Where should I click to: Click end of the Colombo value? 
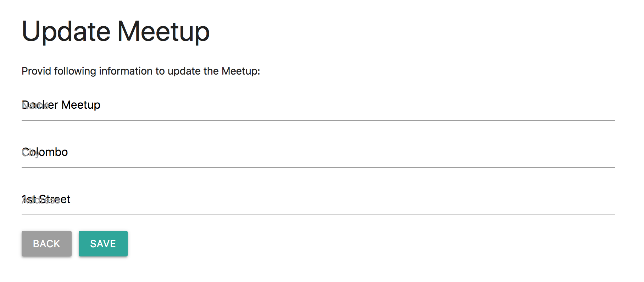point(67,152)
